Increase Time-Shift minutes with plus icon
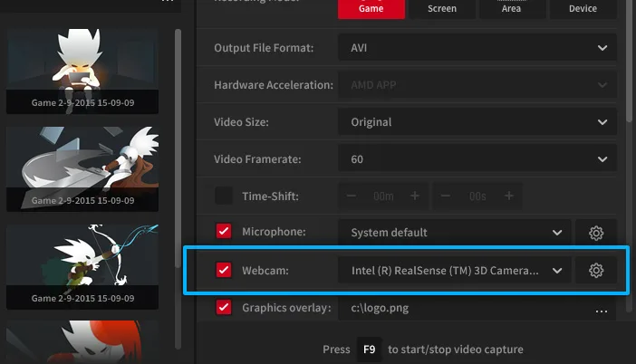Image resolution: width=636 pixels, height=364 pixels. click(x=415, y=196)
